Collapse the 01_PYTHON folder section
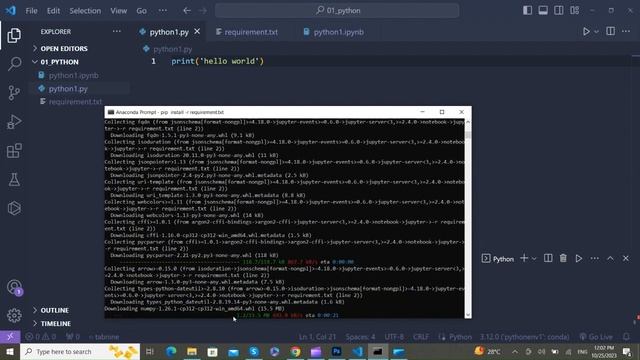 [60, 62]
